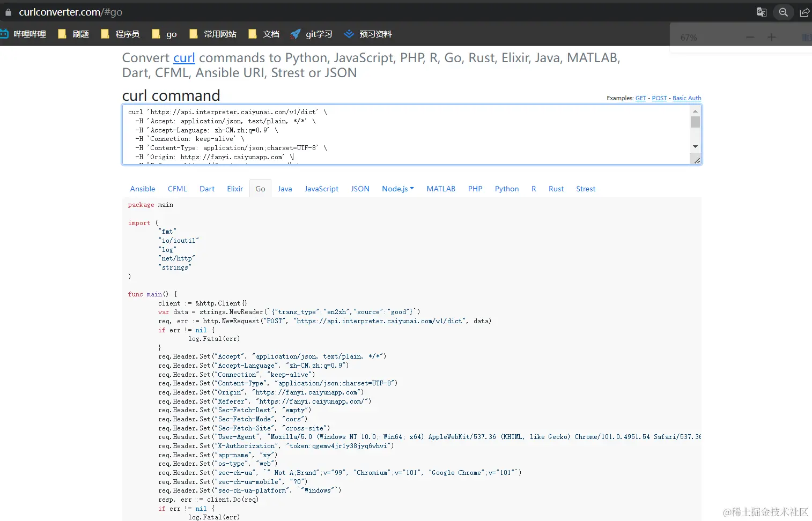Viewport: 812px width, 521px height.
Task: Decrease page zoom with the minus button
Action: coord(749,37)
